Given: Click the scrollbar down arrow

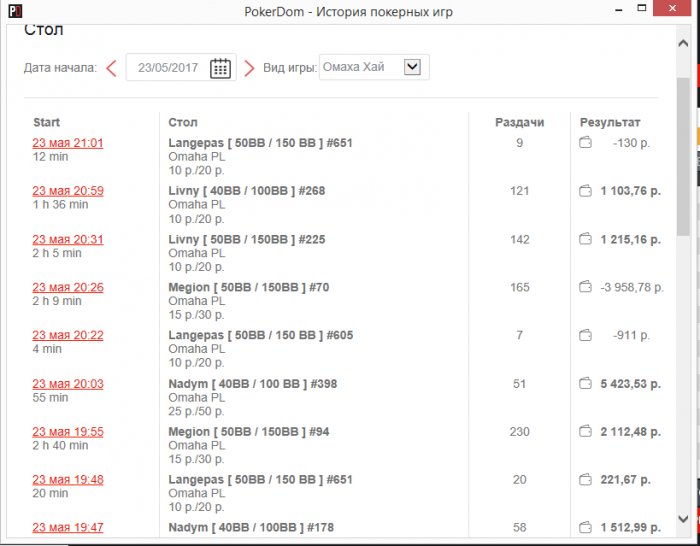Looking at the screenshot, I should (x=683, y=519).
